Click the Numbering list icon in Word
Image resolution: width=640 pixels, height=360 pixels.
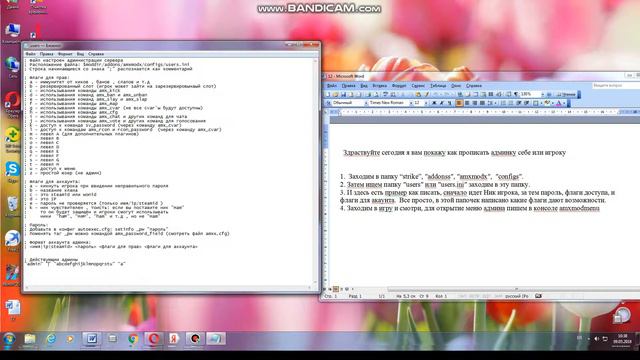pos(503,103)
